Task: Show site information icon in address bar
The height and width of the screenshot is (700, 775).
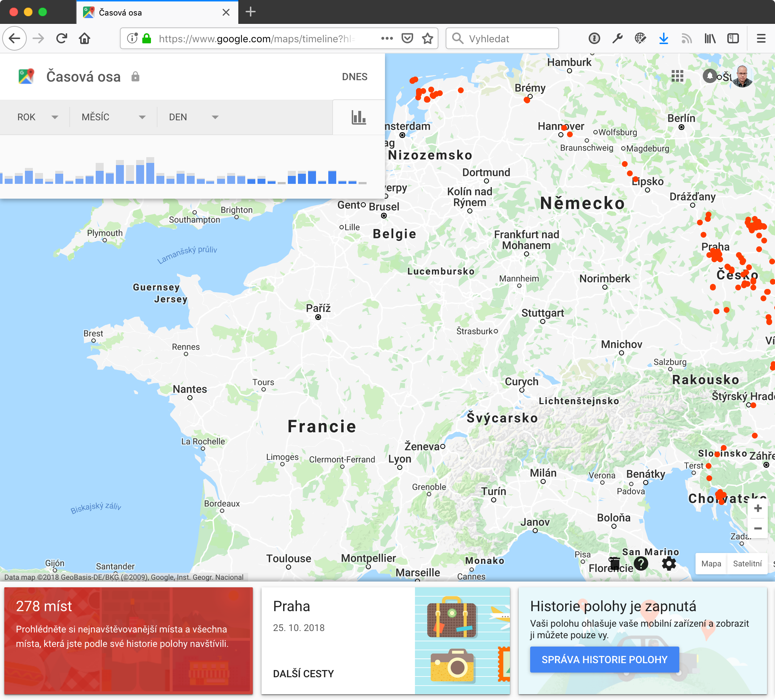Action: (x=132, y=38)
